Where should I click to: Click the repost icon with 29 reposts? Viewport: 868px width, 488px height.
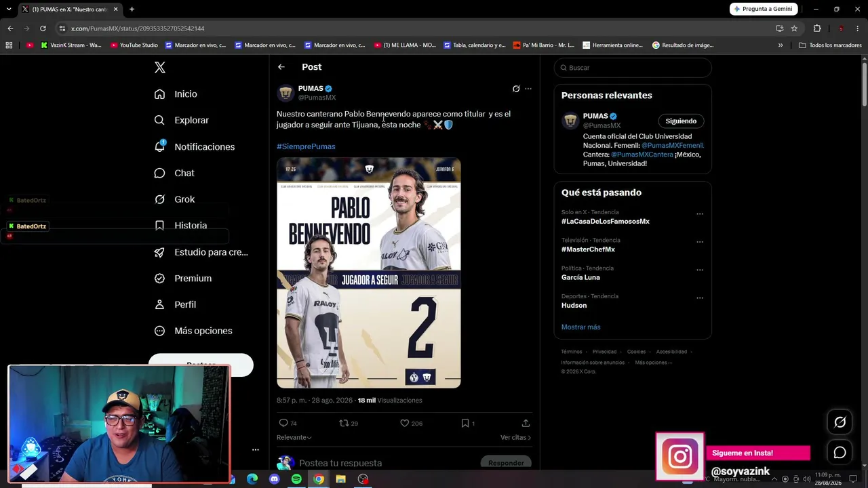[x=344, y=423]
